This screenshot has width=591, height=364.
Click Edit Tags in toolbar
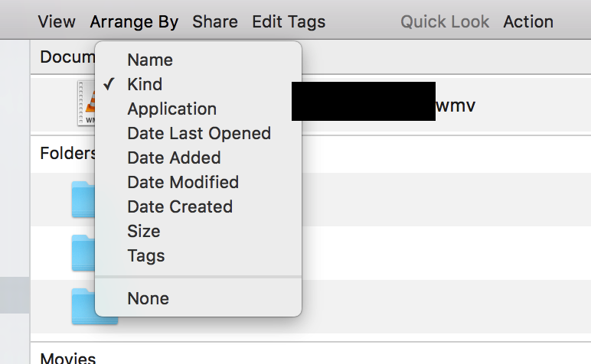(289, 22)
